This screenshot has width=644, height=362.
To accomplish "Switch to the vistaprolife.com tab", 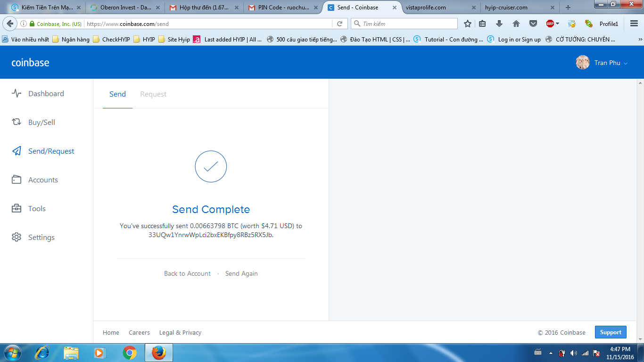I will [x=440, y=8].
